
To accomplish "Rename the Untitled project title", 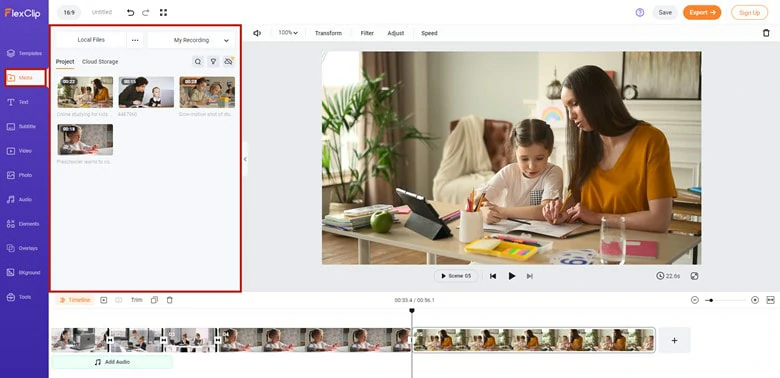I will tap(102, 12).
